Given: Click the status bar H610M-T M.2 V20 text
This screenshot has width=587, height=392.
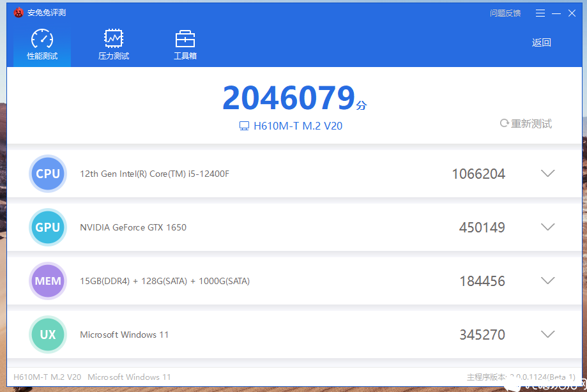Looking at the screenshot, I should pos(47,377).
